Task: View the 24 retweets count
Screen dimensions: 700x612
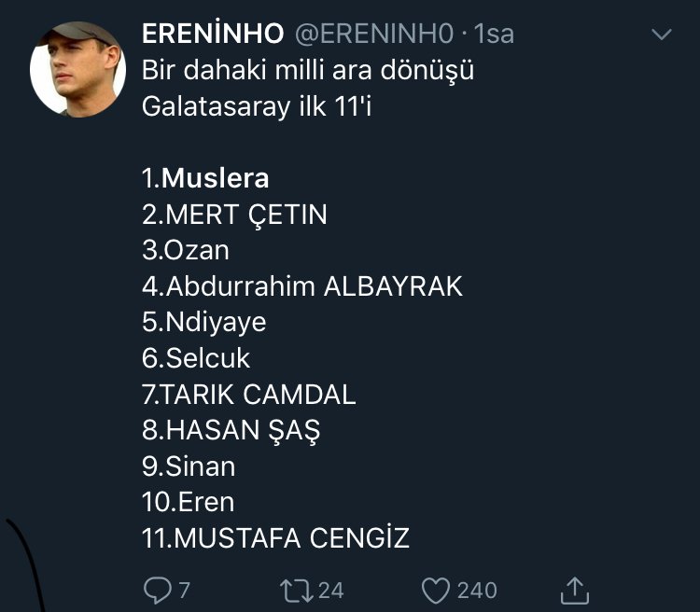Action: [x=330, y=591]
